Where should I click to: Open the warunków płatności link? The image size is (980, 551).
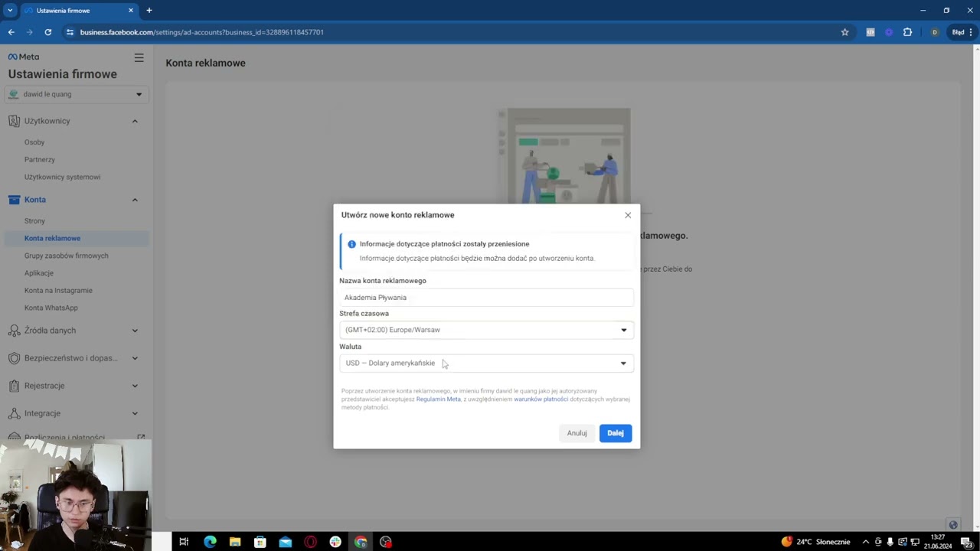tap(541, 399)
